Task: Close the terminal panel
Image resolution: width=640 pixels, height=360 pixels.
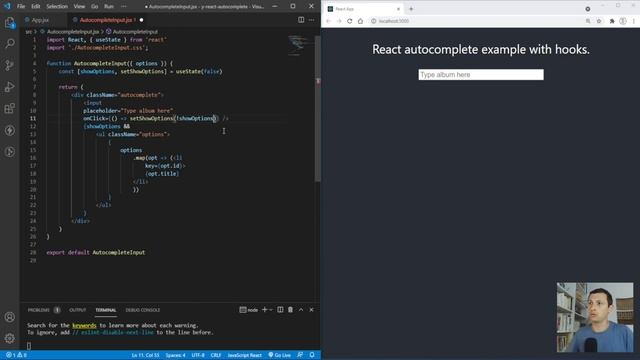Action: coord(311,310)
